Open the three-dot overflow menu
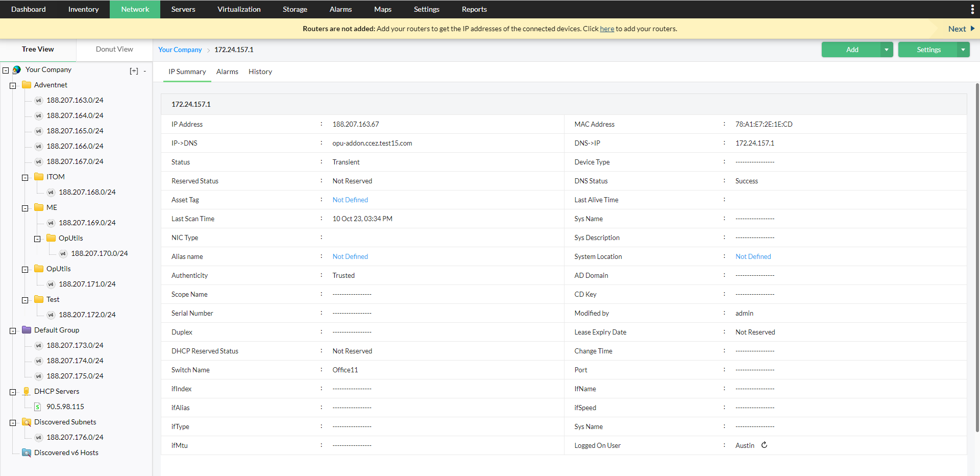The height and width of the screenshot is (476, 980). coord(972,9)
